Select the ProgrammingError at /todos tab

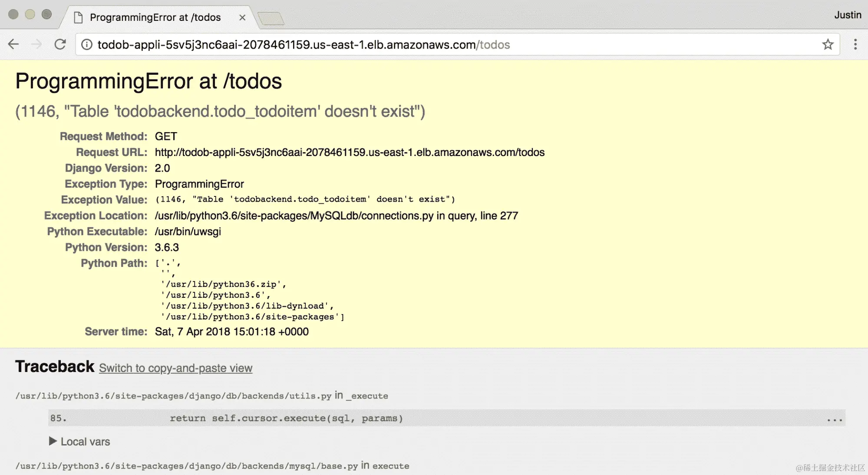click(155, 17)
